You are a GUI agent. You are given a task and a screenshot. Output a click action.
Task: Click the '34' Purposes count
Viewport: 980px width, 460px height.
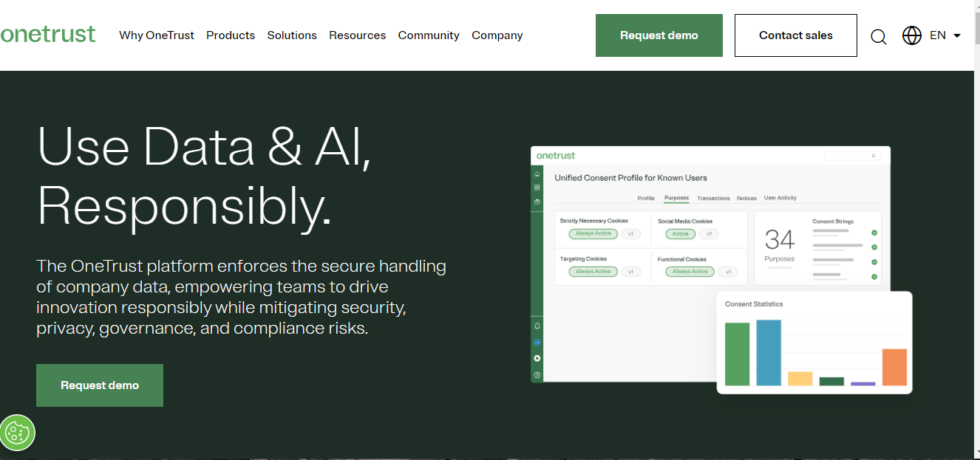pyautogui.click(x=779, y=240)
